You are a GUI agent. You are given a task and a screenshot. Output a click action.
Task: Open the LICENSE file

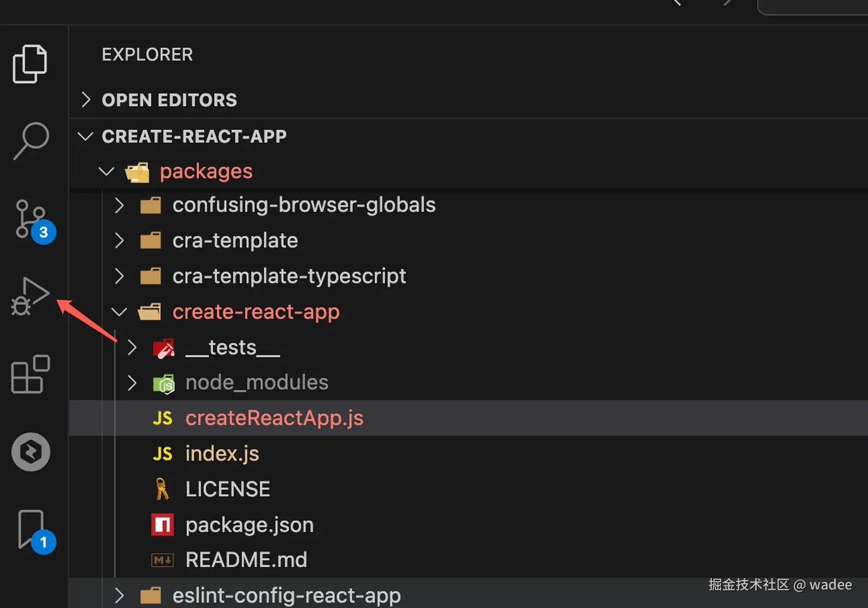click(228, 489)
